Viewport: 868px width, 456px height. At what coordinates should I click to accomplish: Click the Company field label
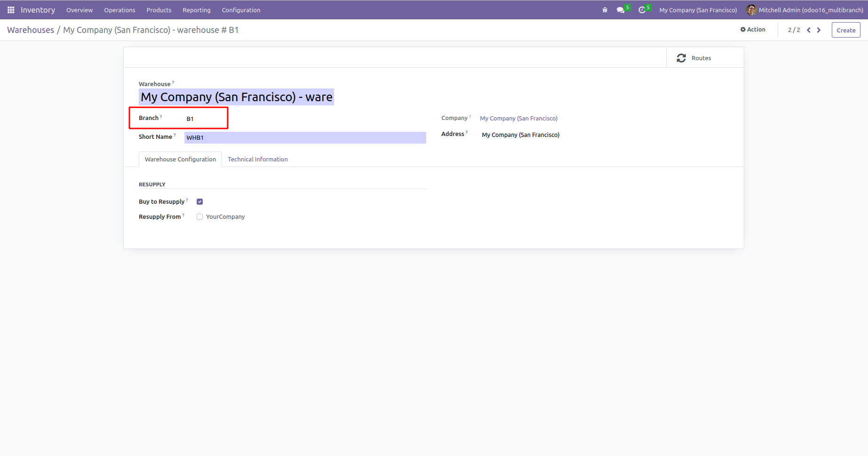tap(454, 118)
